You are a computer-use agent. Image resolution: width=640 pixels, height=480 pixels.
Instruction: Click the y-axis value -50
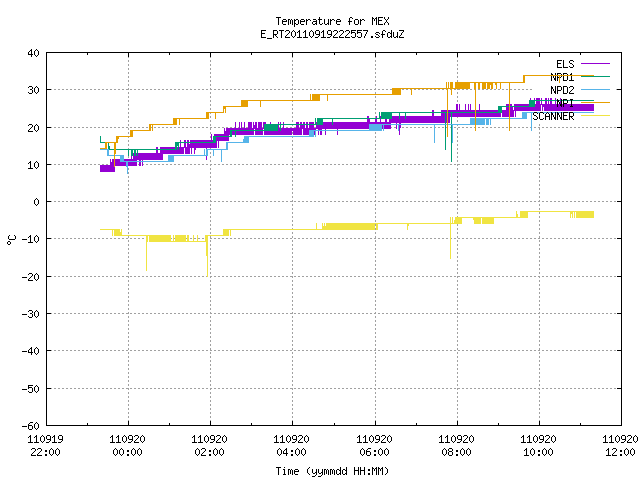pos(31,389)
